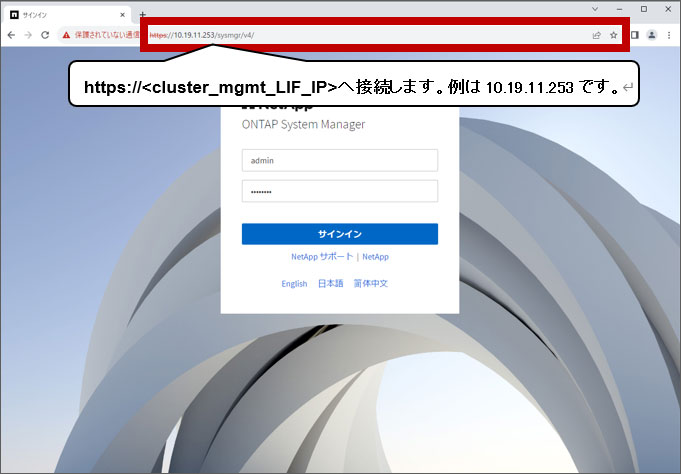Image resolution: width=681 pixels, height=474 pixels.
Task: Open the NetApp サポート link
Action: coord(322,257)
